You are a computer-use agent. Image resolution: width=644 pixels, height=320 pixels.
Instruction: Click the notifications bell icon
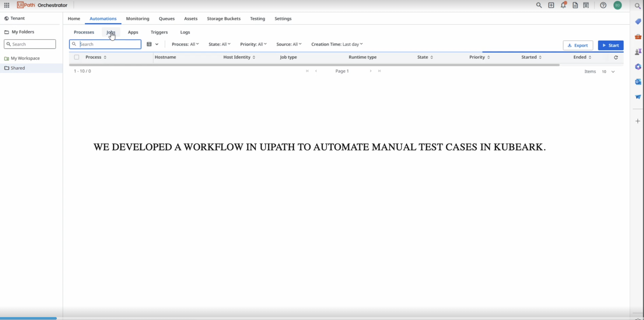coord(563,5)
